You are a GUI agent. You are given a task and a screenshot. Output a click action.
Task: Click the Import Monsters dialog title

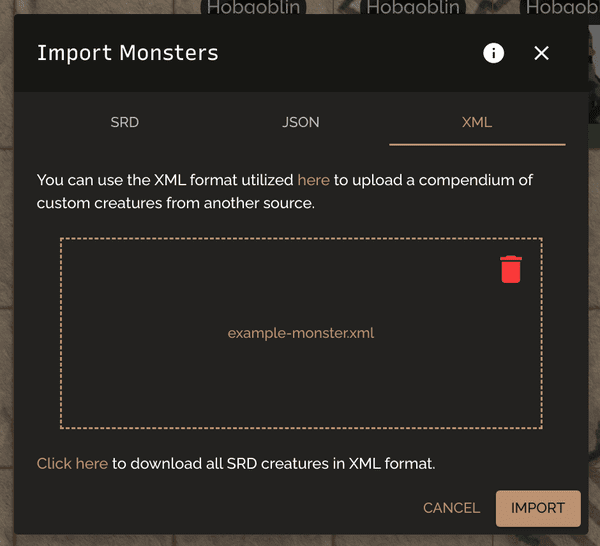coord(127,53)
